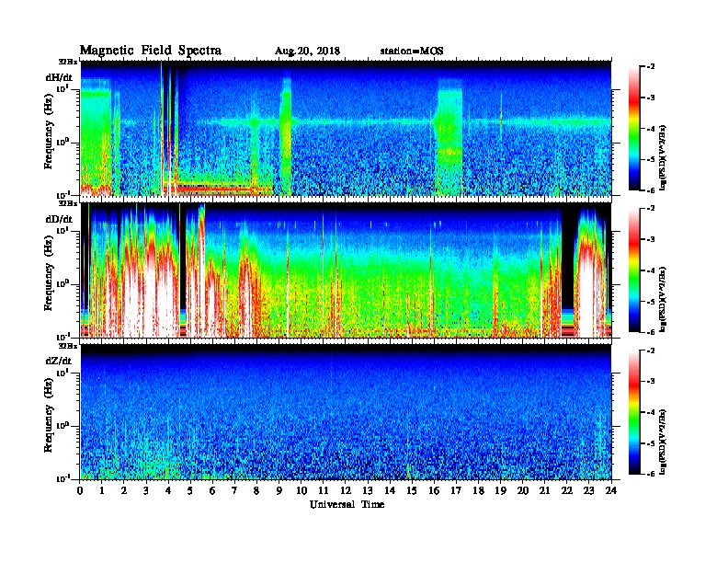Select the "dZ/dt" panel label
728x563 pixels.
click(x=59, y=361)
